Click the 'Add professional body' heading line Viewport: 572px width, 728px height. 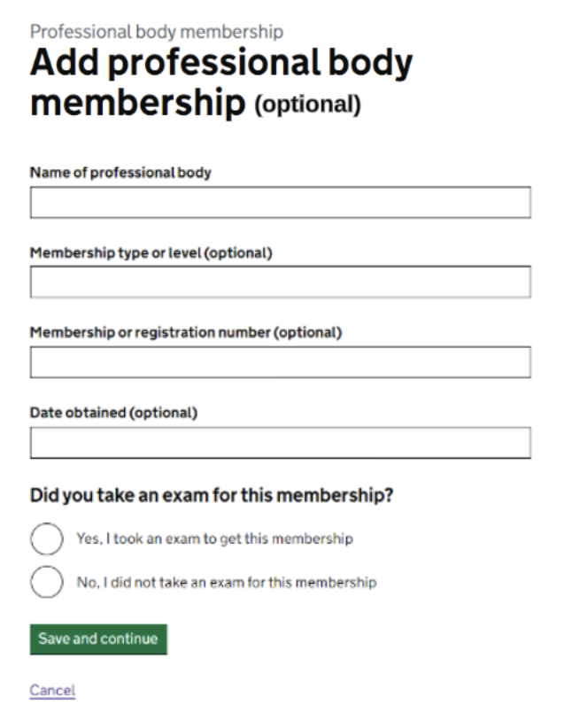pos(221,64)
